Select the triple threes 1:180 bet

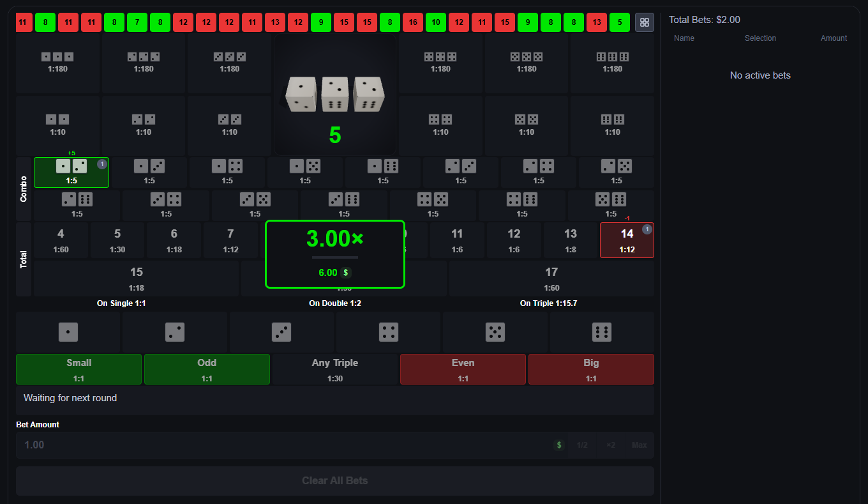tap(230, 63)
